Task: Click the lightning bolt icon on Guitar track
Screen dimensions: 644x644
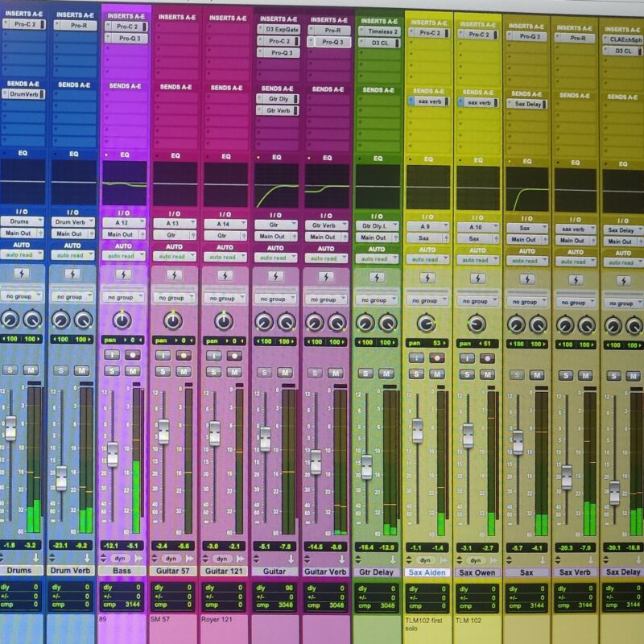Action: (x=275, y=276)
